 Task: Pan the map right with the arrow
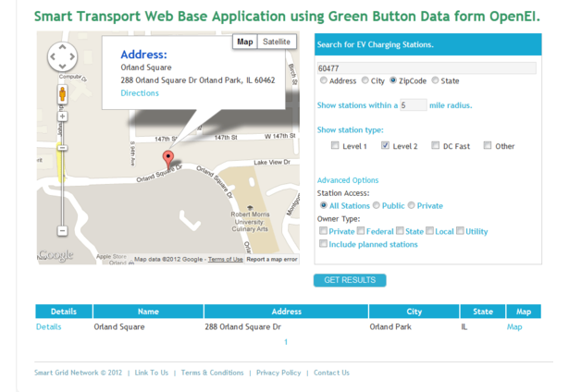[x=72, y=56]
